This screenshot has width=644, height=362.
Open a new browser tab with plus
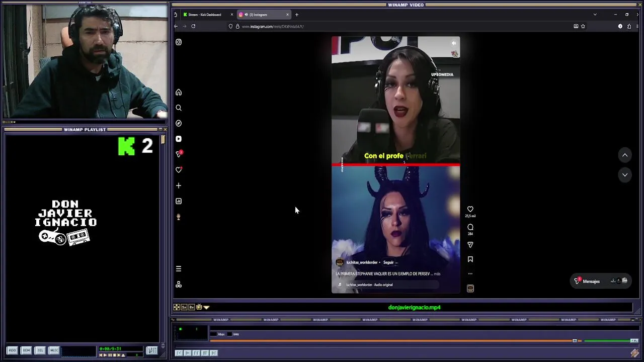pos(297,15)
